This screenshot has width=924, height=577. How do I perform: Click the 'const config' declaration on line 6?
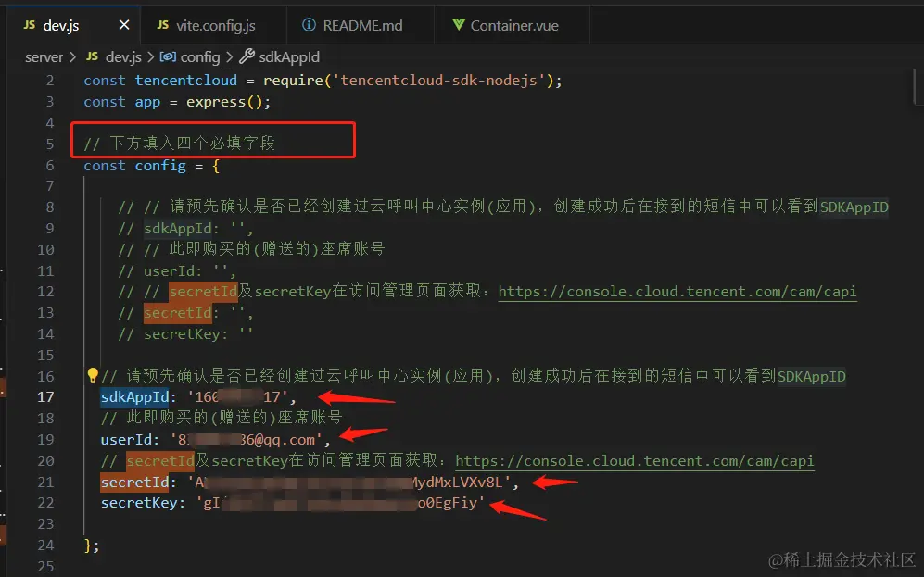click(134, 166)
